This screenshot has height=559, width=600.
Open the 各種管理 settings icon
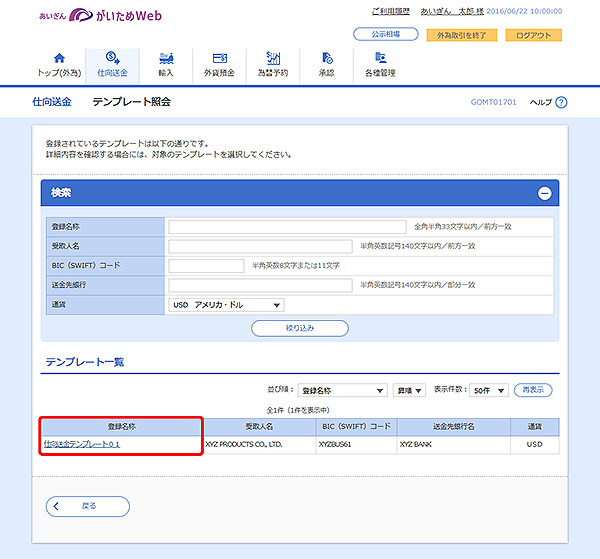(x=380, y=58)
